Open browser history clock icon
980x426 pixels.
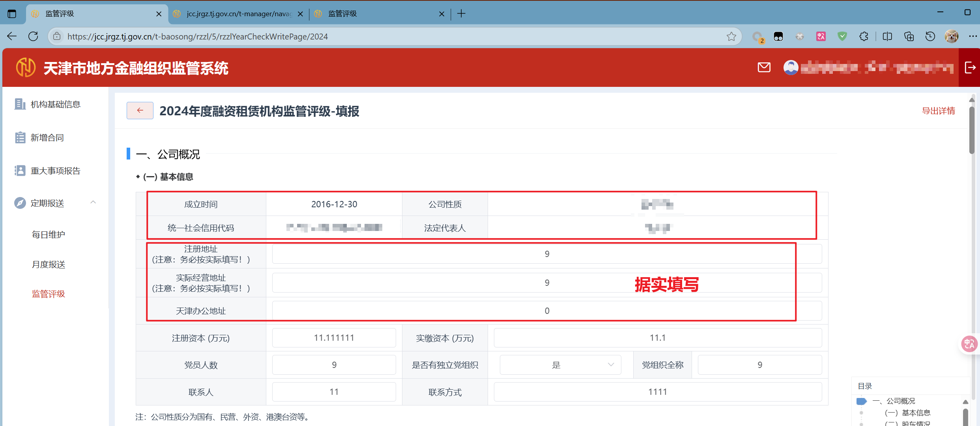coord(930,36)
